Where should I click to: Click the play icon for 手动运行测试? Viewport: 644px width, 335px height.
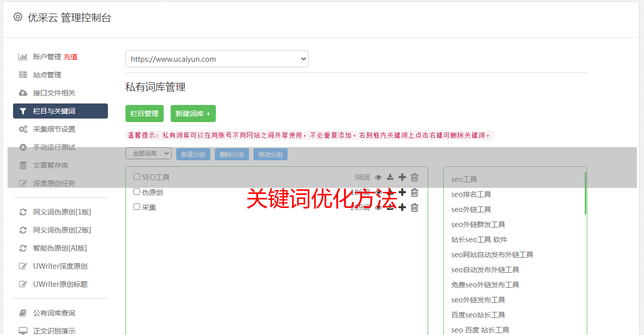pyautogui.click(x=23, y=147)
